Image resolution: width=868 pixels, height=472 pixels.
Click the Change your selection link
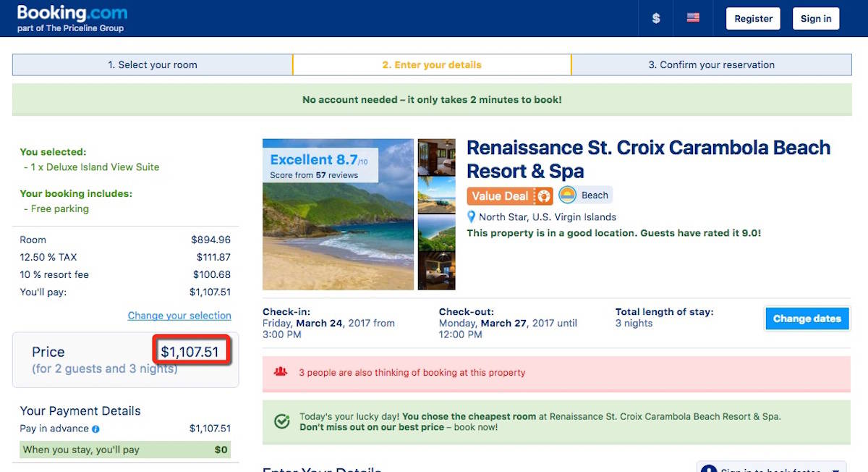click(x=179, y=316)
